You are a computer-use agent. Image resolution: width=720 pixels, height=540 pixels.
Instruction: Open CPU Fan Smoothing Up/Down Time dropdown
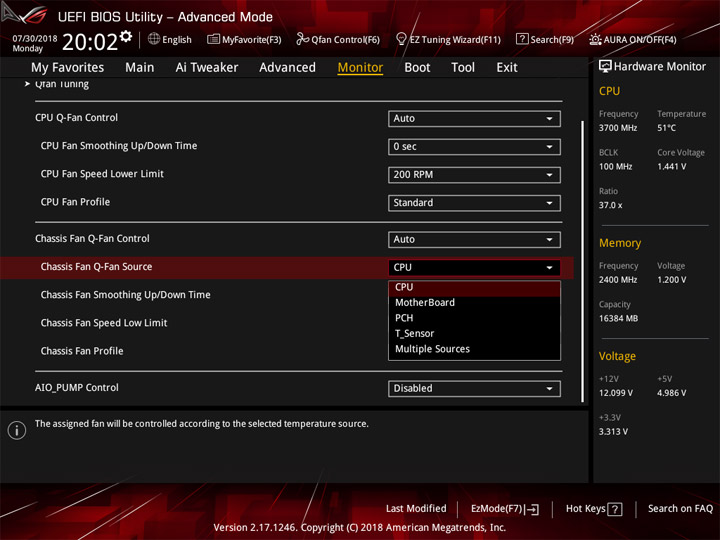click(x=474, y=146)
